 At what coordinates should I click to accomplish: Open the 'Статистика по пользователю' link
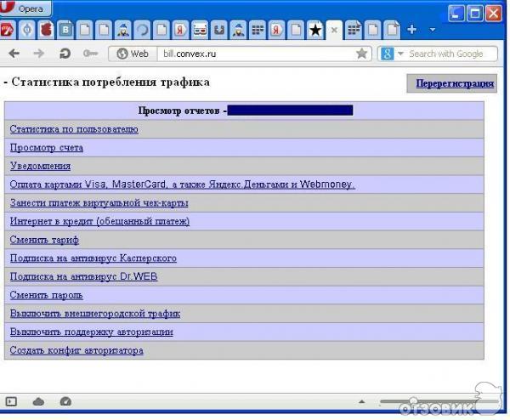74,129
